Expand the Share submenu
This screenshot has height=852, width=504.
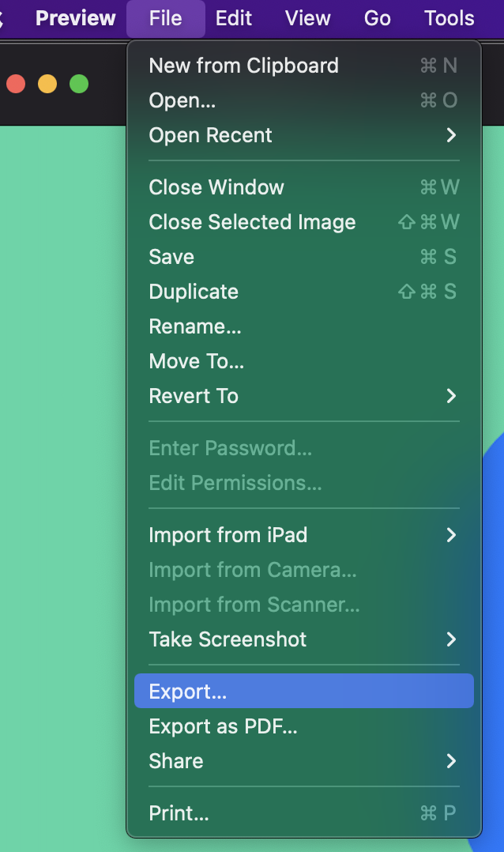click(304, 761)
